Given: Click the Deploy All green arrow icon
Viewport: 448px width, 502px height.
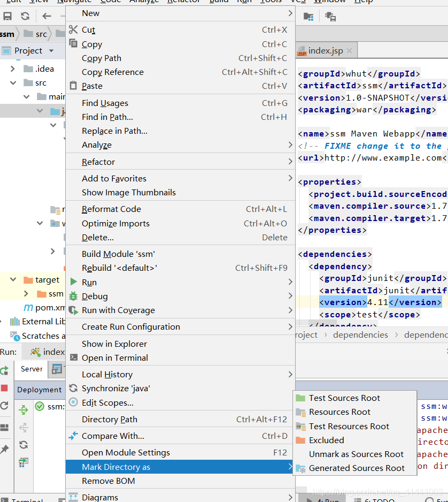Looking at the screenshot, I should (x=24, y=409).
